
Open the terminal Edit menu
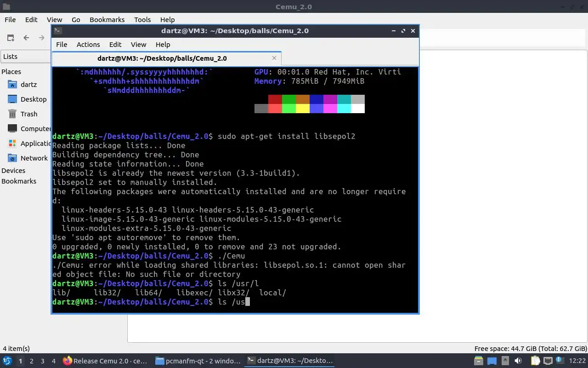(x=115, y=44)
